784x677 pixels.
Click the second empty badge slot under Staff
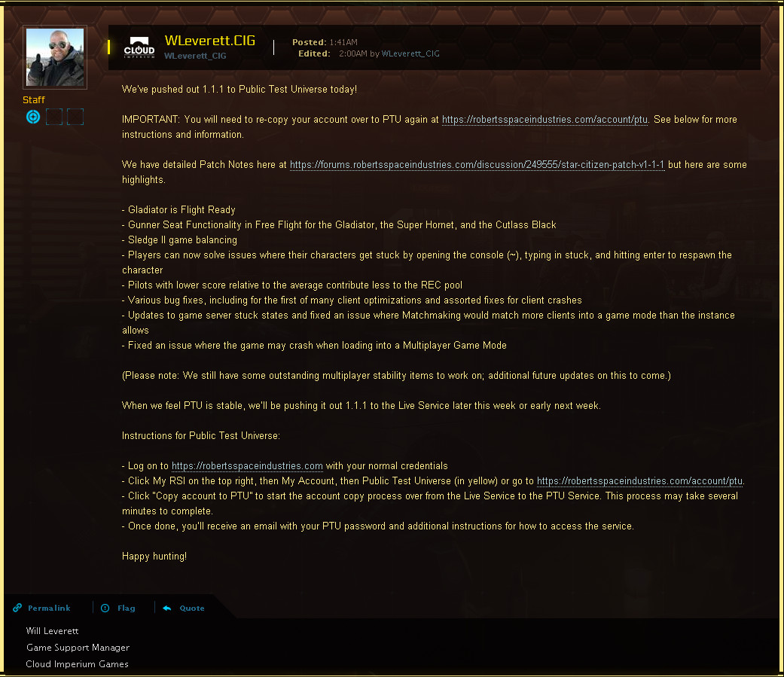[x=75, y=117]
